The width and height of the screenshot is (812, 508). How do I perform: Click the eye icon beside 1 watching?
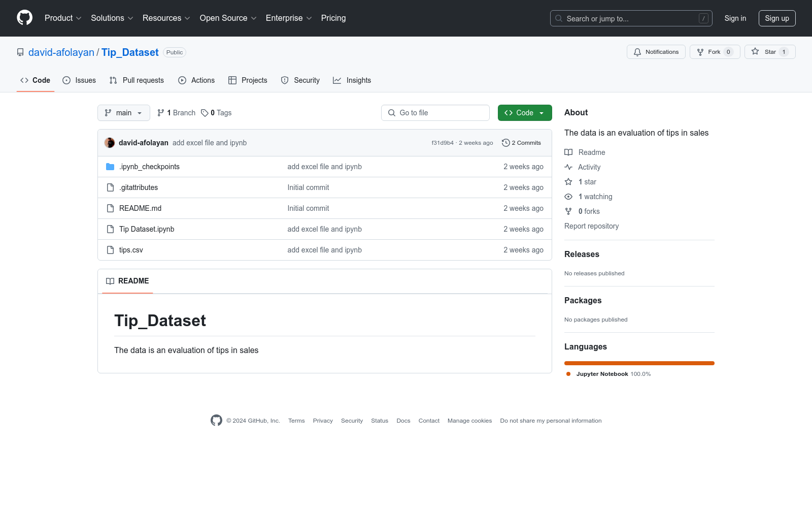click(x=568, y=197)
